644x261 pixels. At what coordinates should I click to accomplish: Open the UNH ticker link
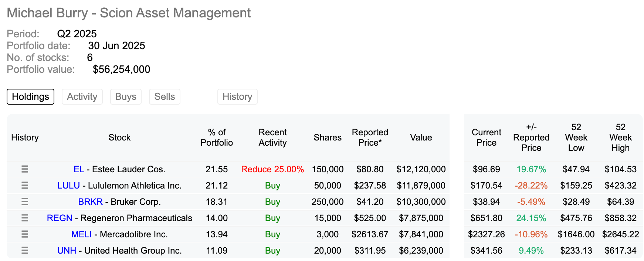coord(67,251)
